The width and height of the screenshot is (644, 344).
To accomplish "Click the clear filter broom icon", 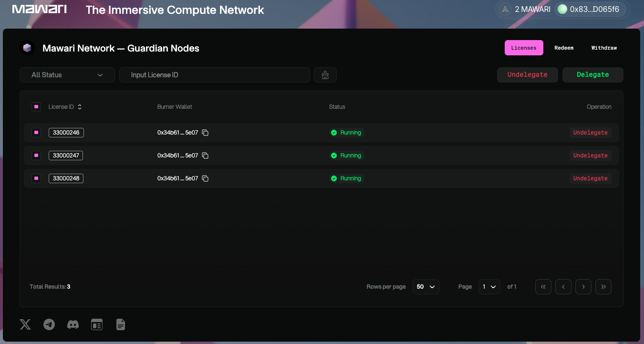I will click(325, 75).
